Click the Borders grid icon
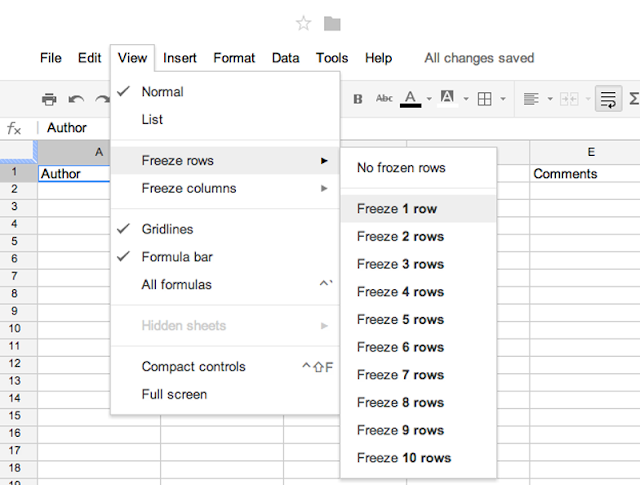The image size is (640, 485). click(x=484, y=99)
